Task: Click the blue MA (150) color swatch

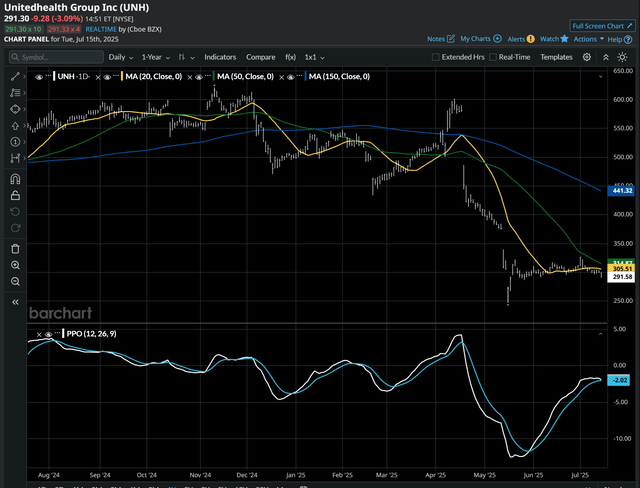Action: 305,76
